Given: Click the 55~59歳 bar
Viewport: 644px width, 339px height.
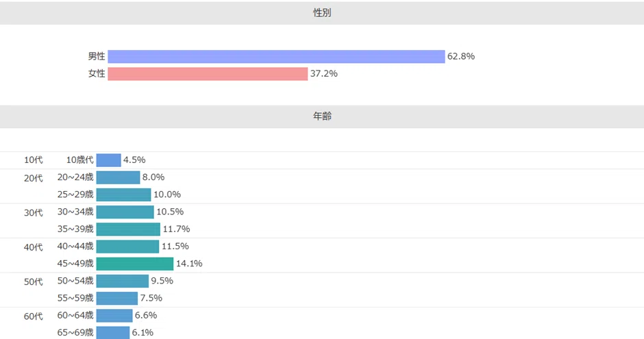Looking at the screenshot, I should (x=117, y=298).
